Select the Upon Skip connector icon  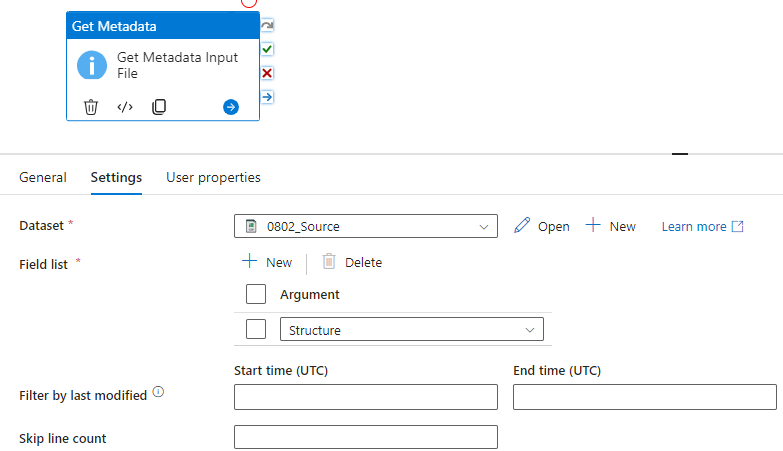click(x=267, y=25)
